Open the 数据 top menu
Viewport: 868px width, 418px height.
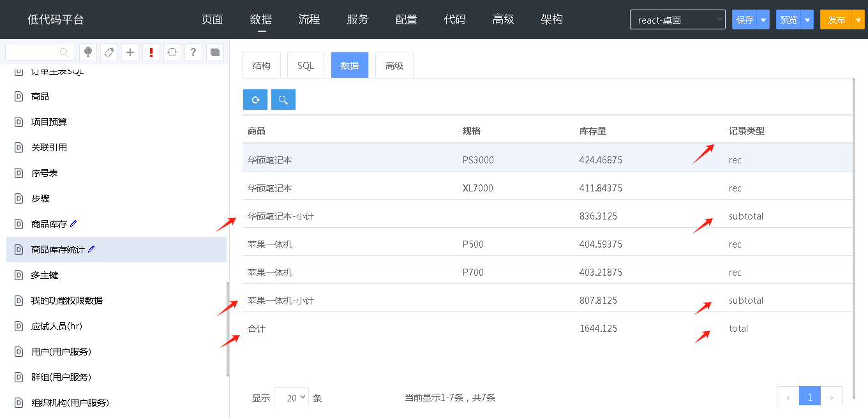(261, 19)
